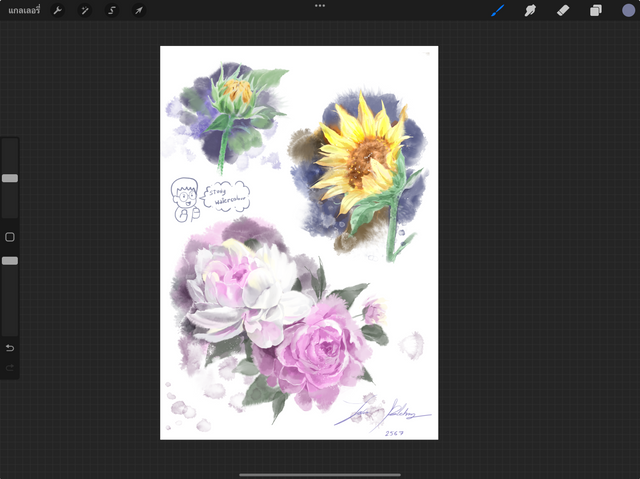Activate the Selection tool
The height and width of the screenshot is (479, 640).
coord(112,10)
